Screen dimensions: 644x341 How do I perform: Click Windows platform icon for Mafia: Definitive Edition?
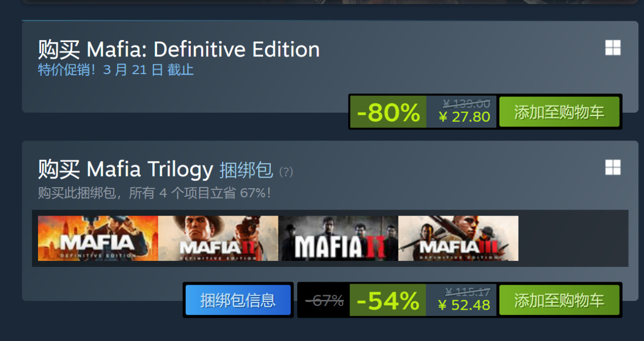point(613,48)
